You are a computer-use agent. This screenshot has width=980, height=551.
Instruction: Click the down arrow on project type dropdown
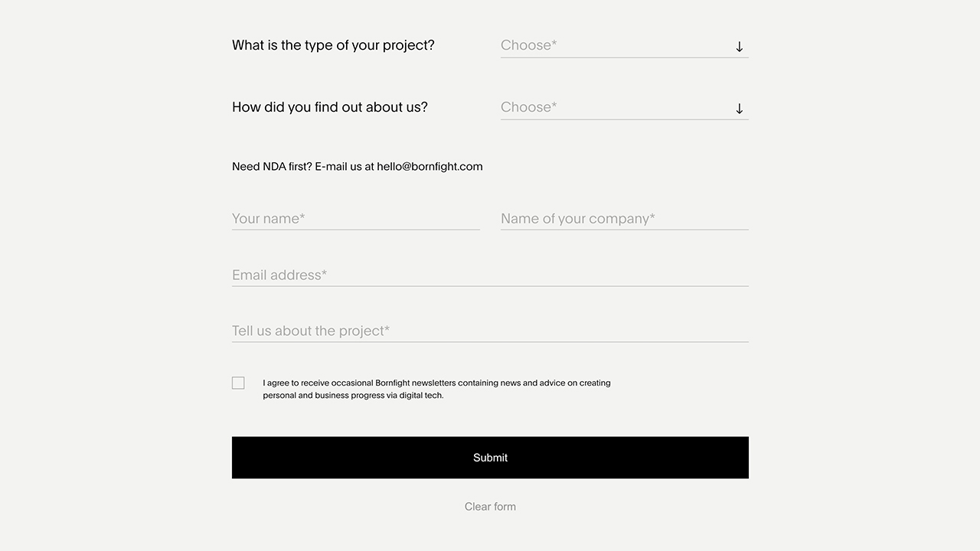(739, 47)
